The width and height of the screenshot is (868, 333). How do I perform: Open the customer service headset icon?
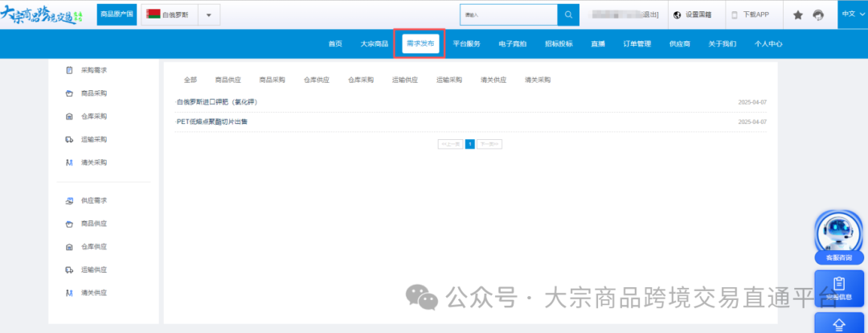[818, 14]
